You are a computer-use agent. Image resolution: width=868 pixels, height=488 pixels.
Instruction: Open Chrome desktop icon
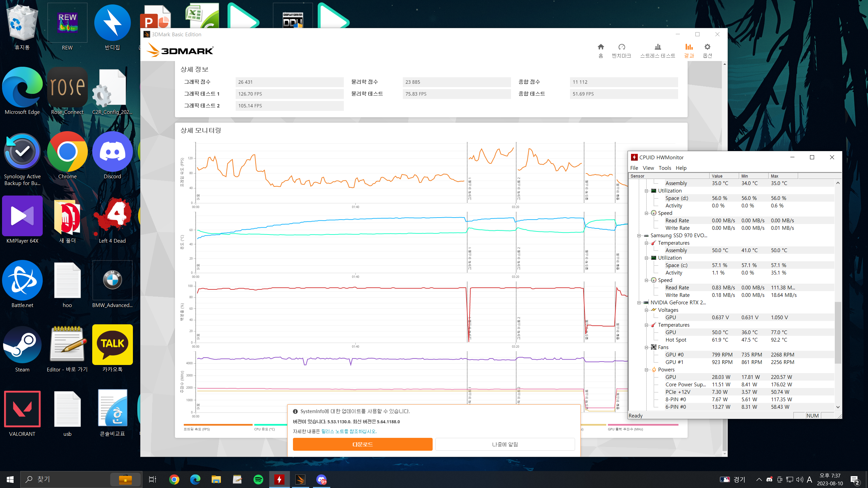[67, 156]
